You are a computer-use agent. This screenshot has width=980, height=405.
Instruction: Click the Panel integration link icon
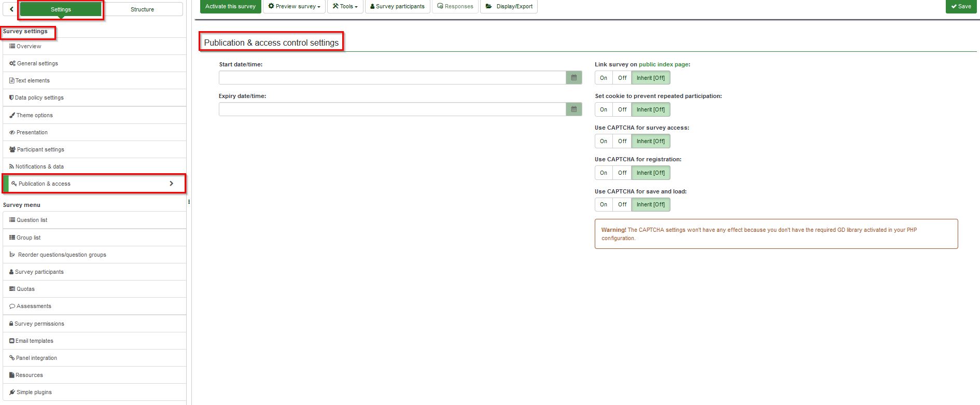pos(12,358)
